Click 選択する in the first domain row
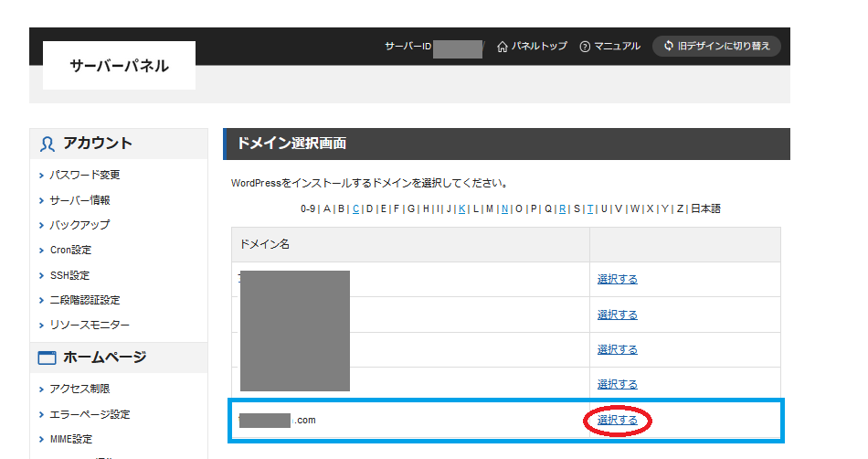 [x=618, y=279]
